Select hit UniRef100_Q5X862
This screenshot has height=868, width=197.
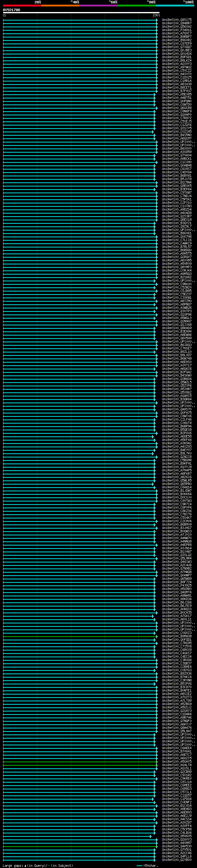click(x=177, y=392)
